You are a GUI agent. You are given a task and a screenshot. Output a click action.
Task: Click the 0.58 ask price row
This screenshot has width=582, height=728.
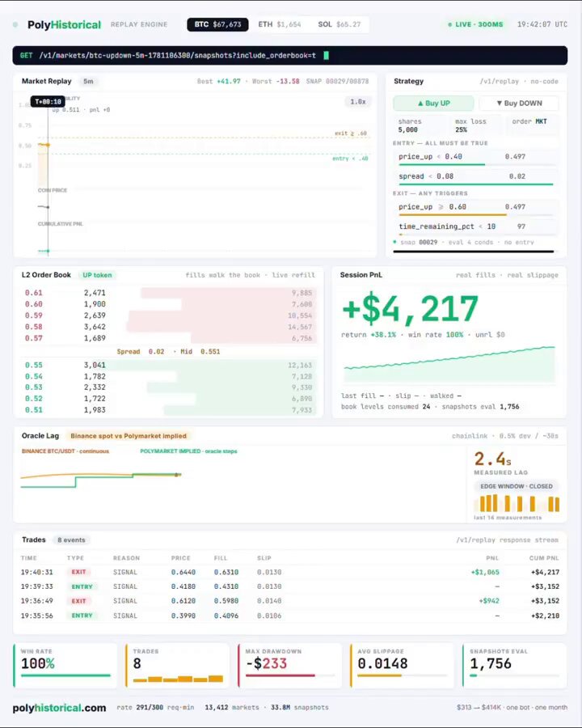coord(168,327)
